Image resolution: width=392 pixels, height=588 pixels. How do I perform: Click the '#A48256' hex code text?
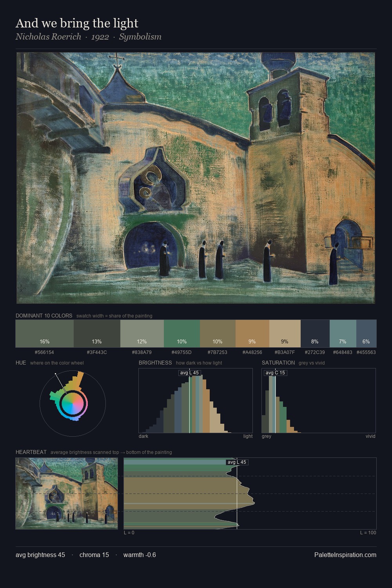(x=252, y=352)
